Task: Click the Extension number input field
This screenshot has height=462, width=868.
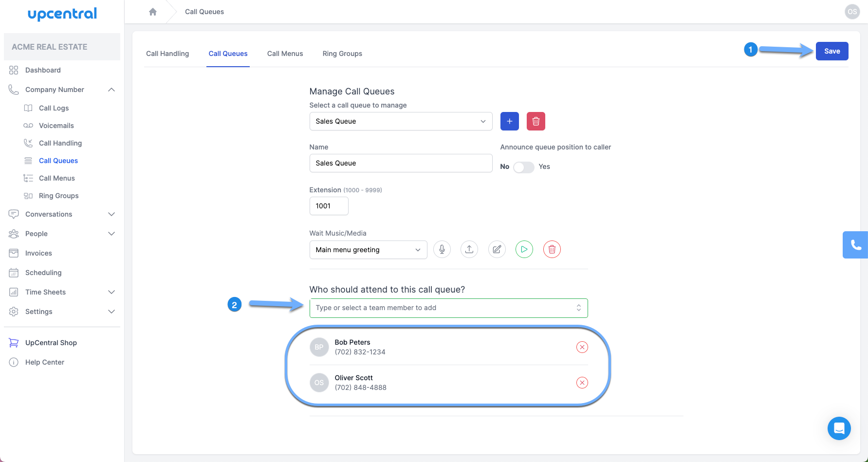Action: (x=329, y=206)
